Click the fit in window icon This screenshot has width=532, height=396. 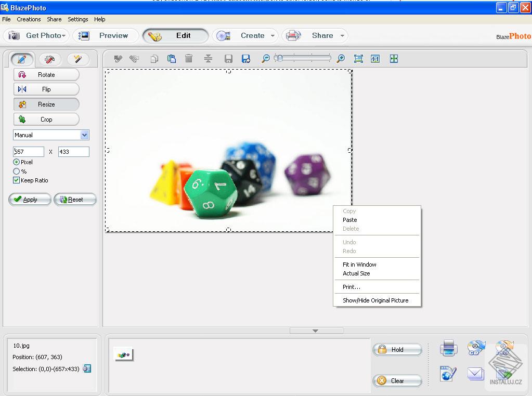click(x=358, y=59)
